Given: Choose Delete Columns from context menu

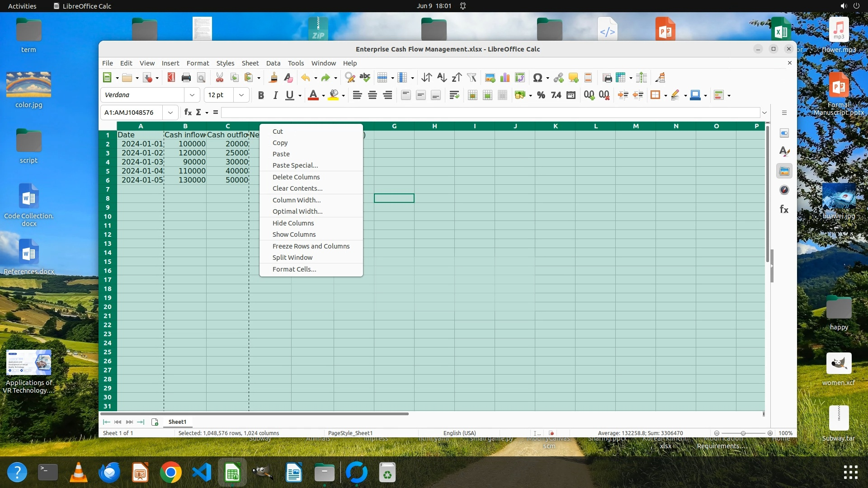Looking at the screenshot, I should click(x=296, y=177).
